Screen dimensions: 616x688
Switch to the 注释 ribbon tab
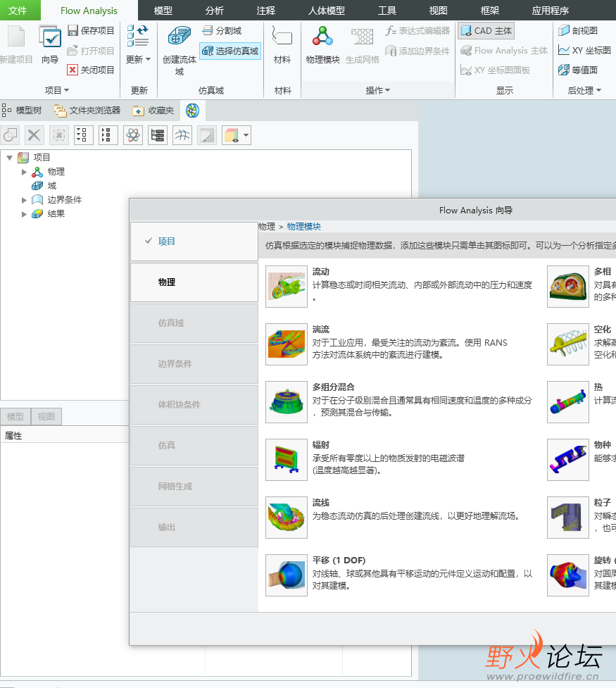(266, 10)
